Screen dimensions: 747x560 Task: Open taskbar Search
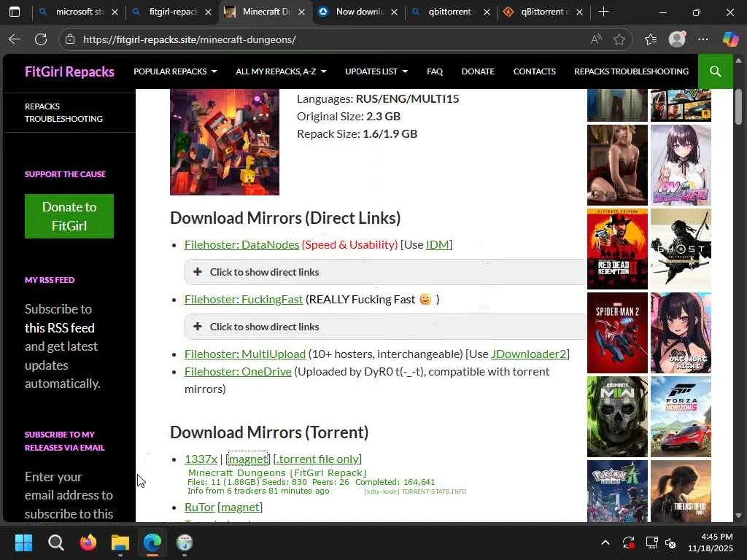point(55,542)
